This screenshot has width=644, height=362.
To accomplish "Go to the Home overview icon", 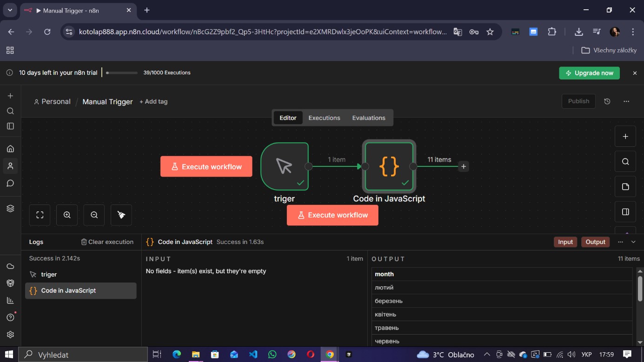I will coord(10,149).
